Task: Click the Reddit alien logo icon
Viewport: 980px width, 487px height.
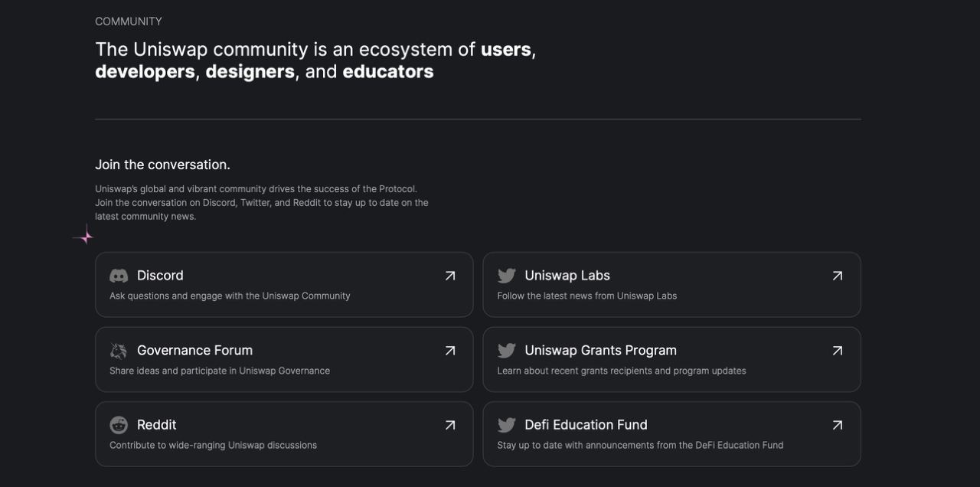Action: pyautogui.click(x=119, y=425)
